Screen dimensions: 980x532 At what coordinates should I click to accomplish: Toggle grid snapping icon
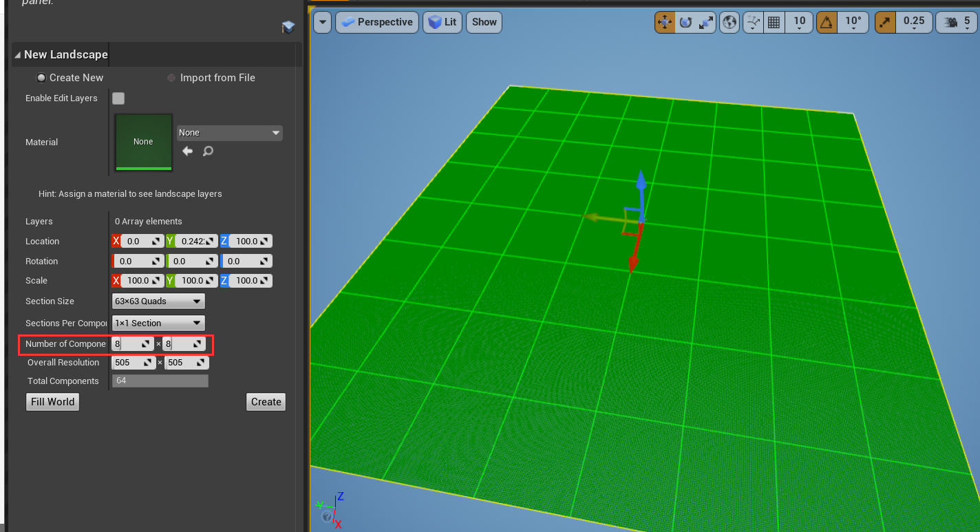[x=774, y=22]
